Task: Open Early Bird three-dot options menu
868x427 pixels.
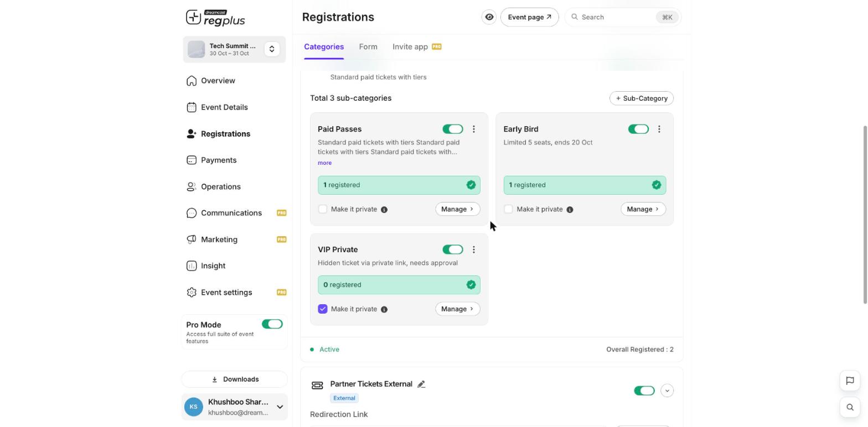Action: coord(659,129)
